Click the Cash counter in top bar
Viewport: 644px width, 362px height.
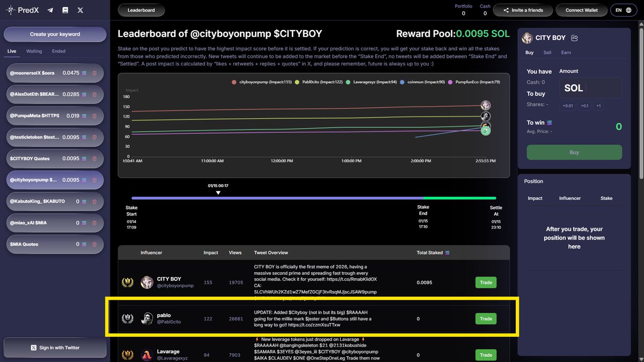(485, 10)
